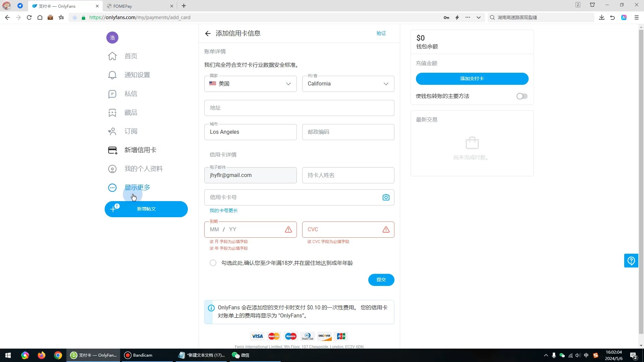This screenshot has width=644, height=362.
Task: Click the page vertical scrollbar
Action: pos(641,181)
